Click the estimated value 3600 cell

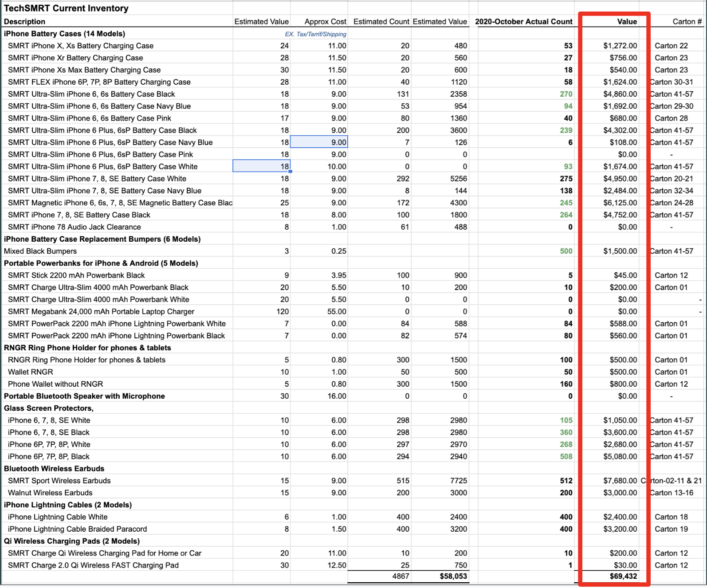[458, 130]
